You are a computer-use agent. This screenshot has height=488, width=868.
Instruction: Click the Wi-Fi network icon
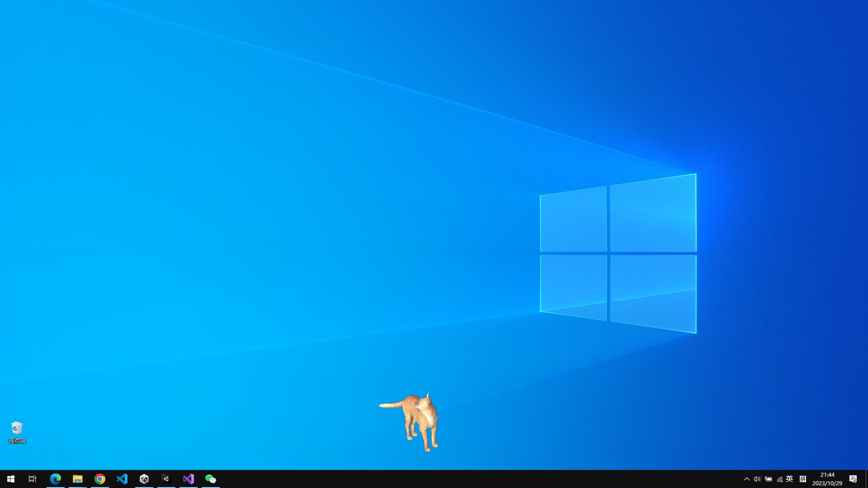click(x=779, y=479)
